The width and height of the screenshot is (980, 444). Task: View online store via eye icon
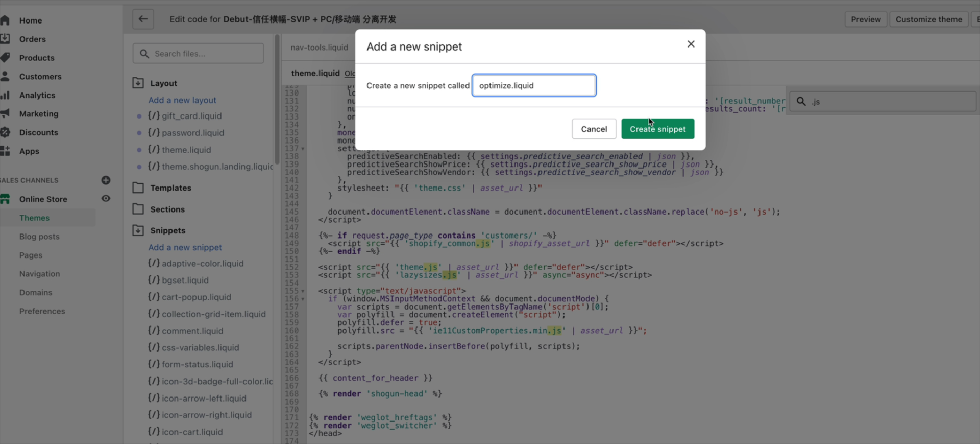(x=106, y=198)
